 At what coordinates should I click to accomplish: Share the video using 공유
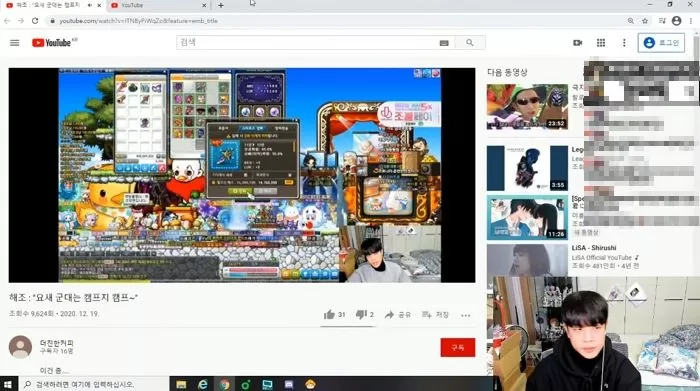coord(398,315)
